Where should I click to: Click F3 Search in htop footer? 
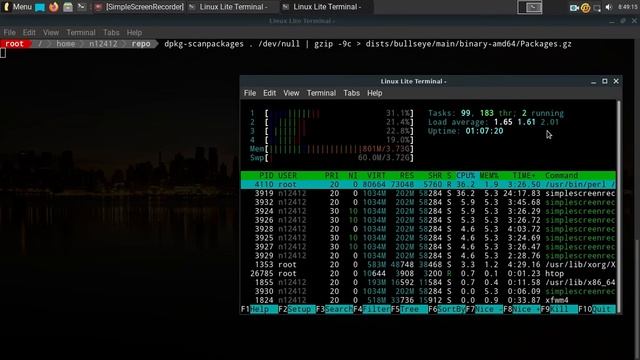(334, 309)
